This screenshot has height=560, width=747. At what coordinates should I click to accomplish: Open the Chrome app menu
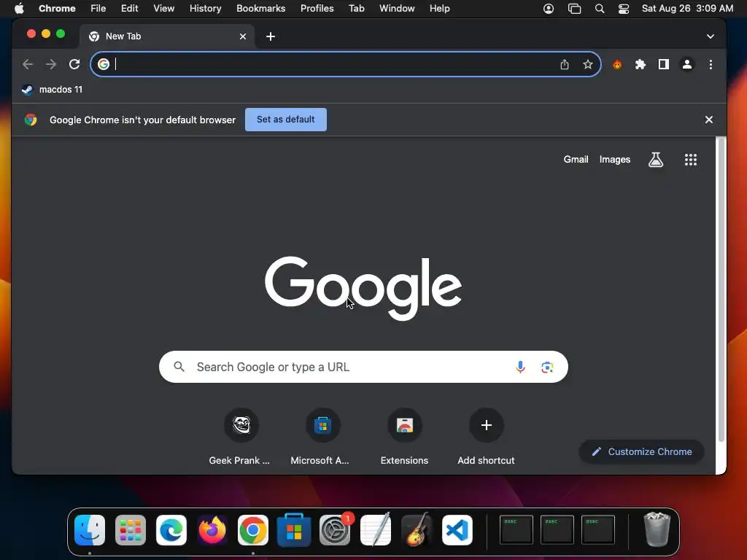pos(57,9)
